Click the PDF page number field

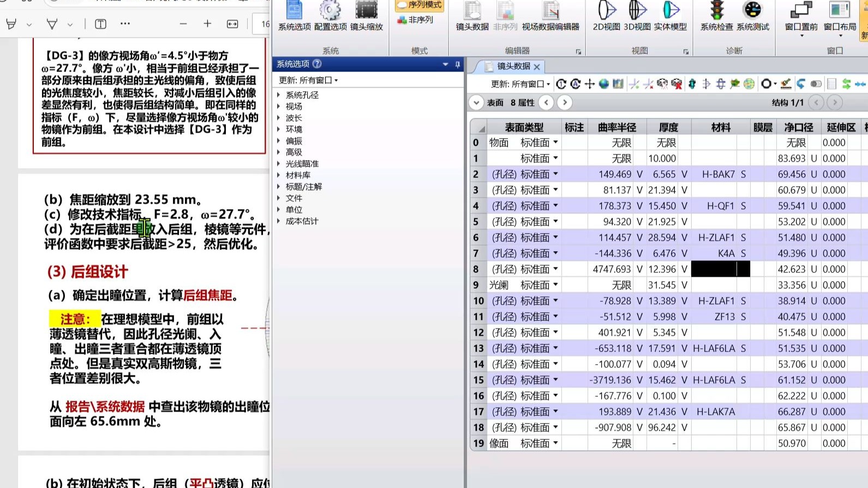(262, 24)
